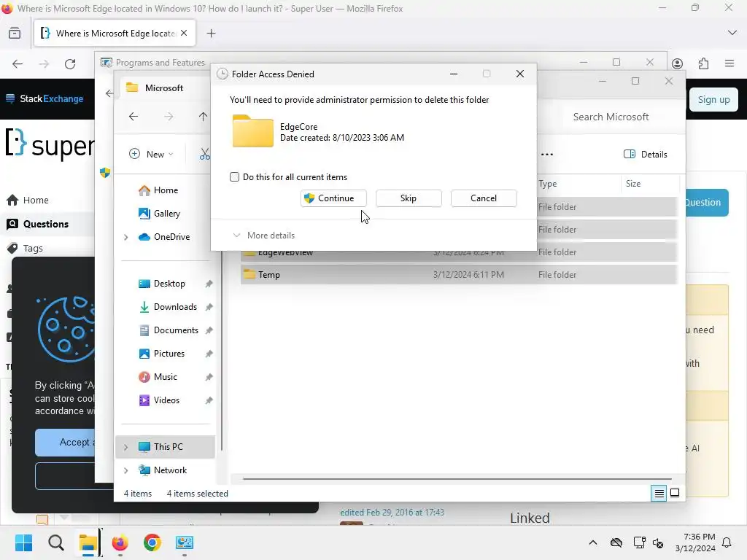Select the Temp folder row
Viewport: 747px width, 560px height.
(x=458, y=275)
